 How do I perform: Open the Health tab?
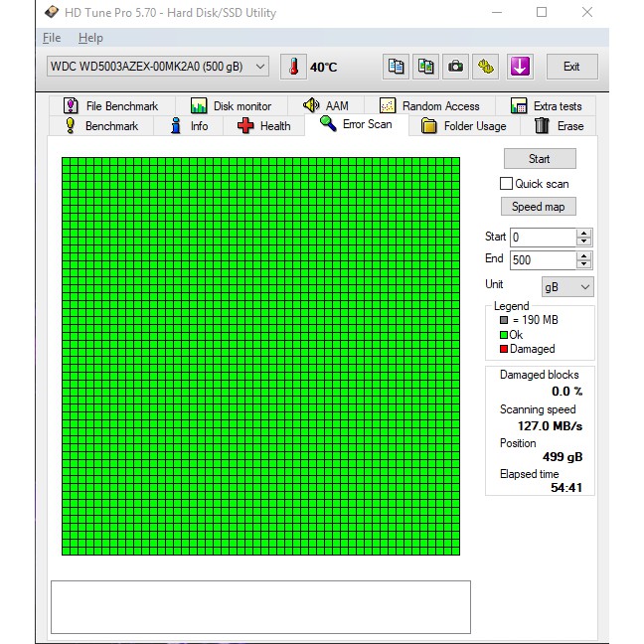pyautogui.click(x=264, y=126)
